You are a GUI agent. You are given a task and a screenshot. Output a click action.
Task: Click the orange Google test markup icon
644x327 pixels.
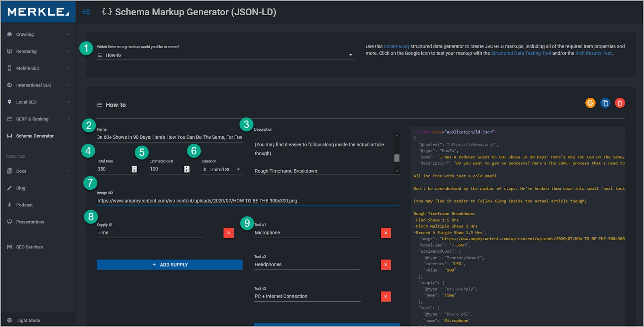coord(590,103)
